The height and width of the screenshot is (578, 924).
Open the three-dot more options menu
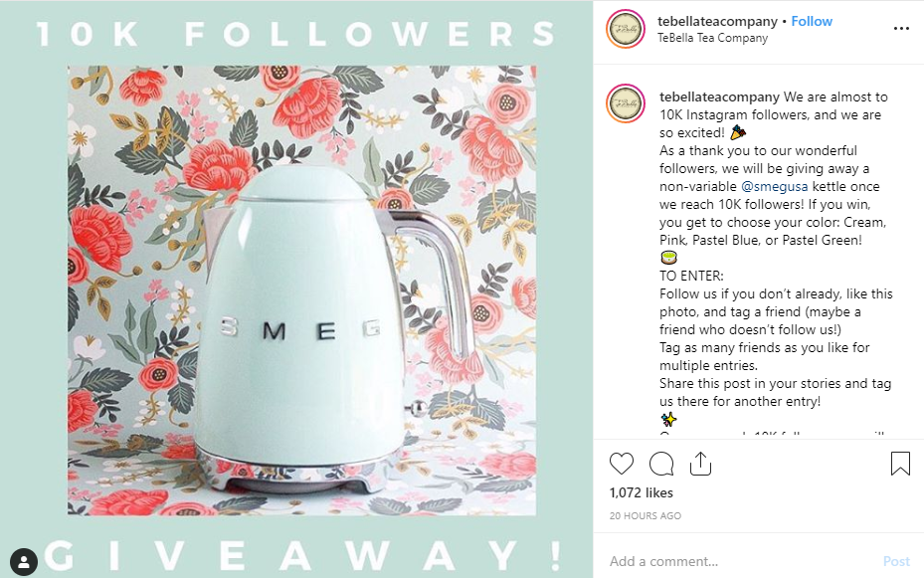(901, 28)
